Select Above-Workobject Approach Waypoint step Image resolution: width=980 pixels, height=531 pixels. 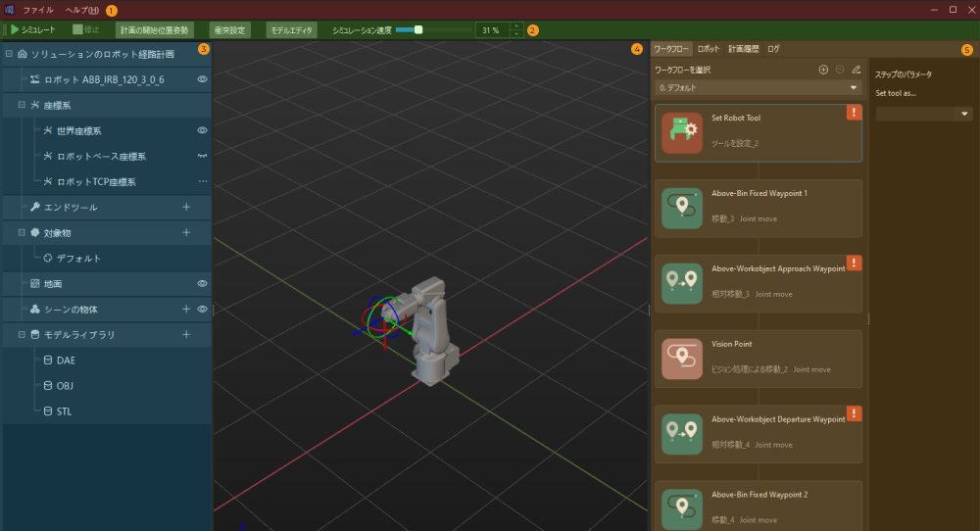point(759,283)
